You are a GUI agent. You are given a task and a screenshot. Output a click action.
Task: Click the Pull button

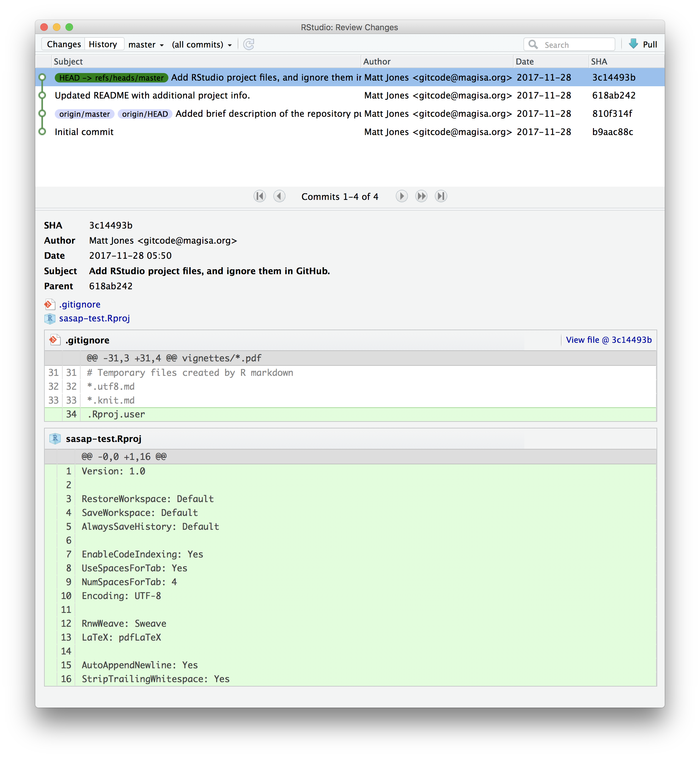click(643, 44)
